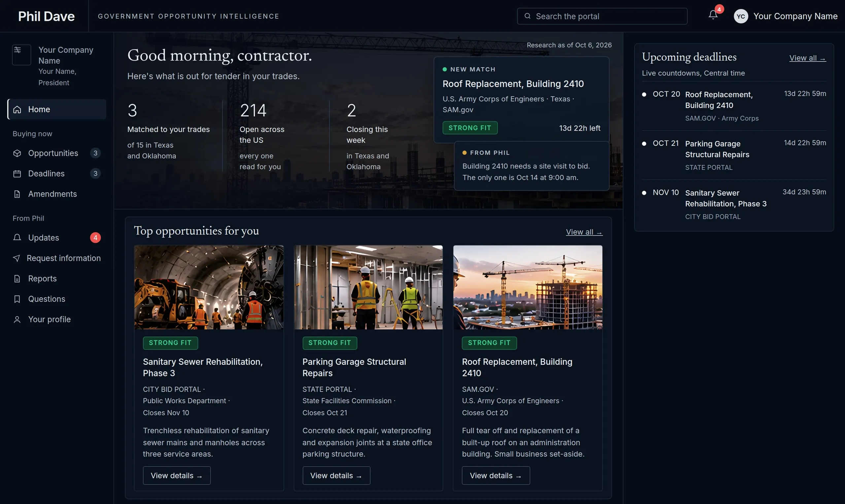Select the OCT 20 Roof Replacement deadline
The height and width of the screenshot is (504, 845).
734,106
